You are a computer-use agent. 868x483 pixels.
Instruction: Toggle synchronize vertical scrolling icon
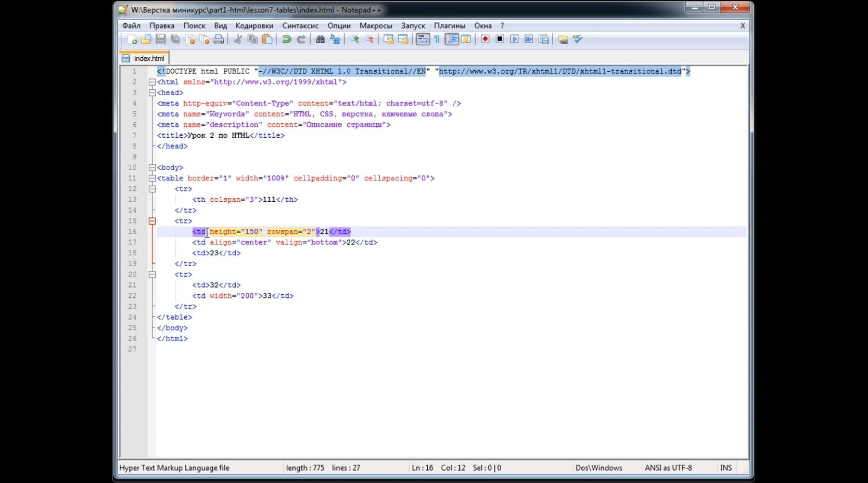[388, 40]
